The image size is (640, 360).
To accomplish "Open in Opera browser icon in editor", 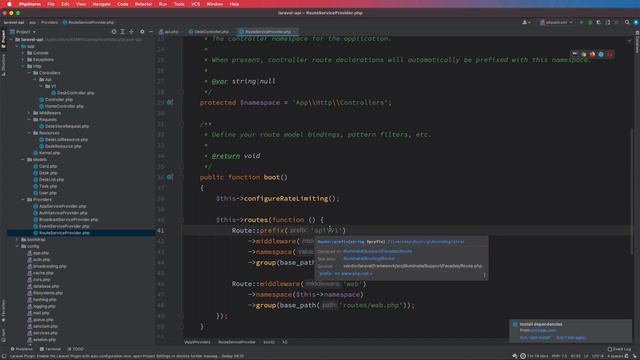I will pos(610,54).
